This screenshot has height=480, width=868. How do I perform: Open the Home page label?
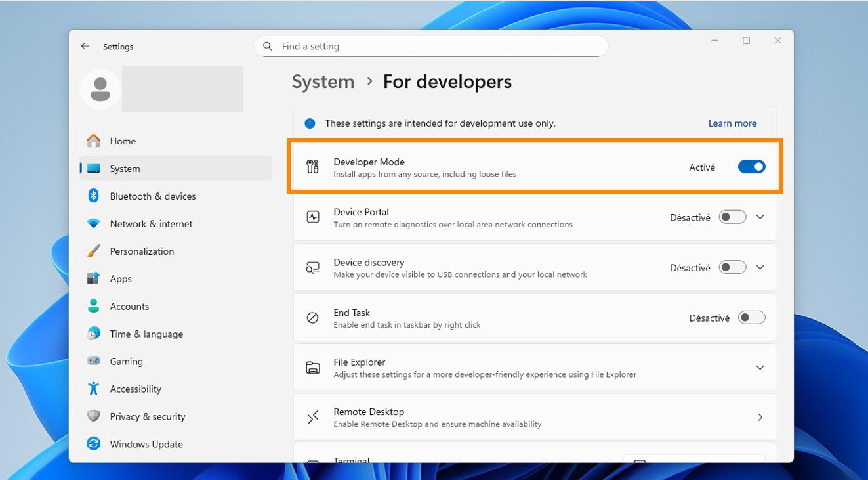(123, 141)
